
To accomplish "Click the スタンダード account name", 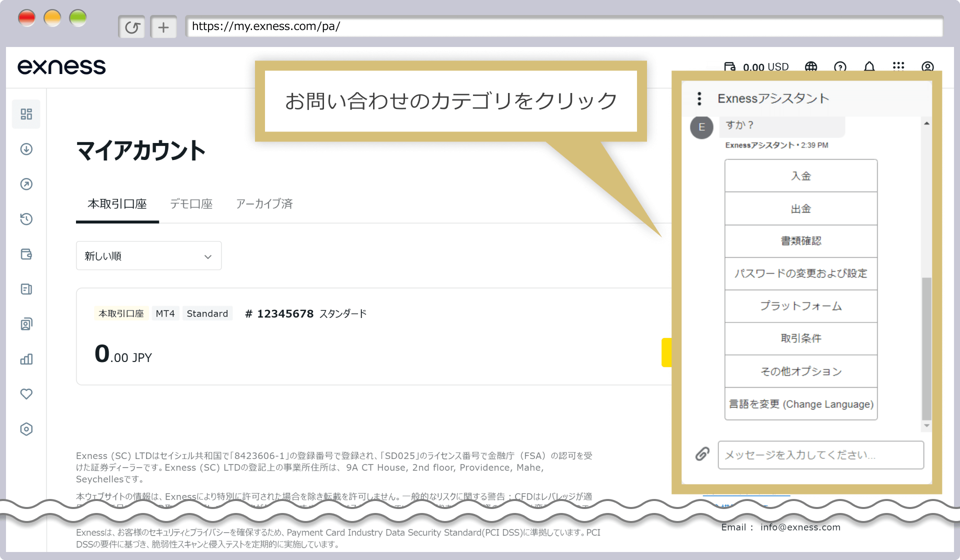I will (x=343, y=313).
